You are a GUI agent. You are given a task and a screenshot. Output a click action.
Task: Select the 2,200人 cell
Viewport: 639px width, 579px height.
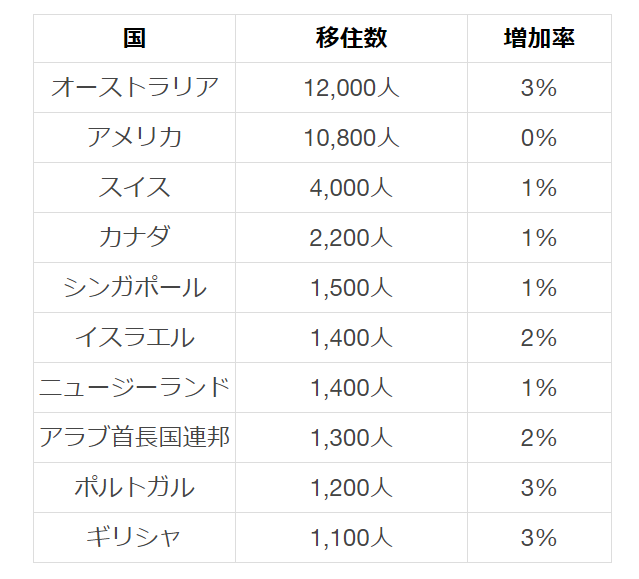tap(351, 238)
